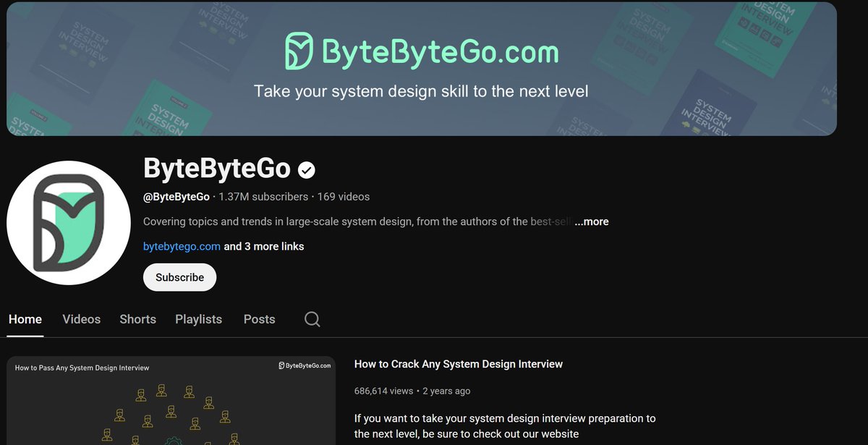Open the Playlists tab
This screenshot has width=868, height=445.
[199, 319]
